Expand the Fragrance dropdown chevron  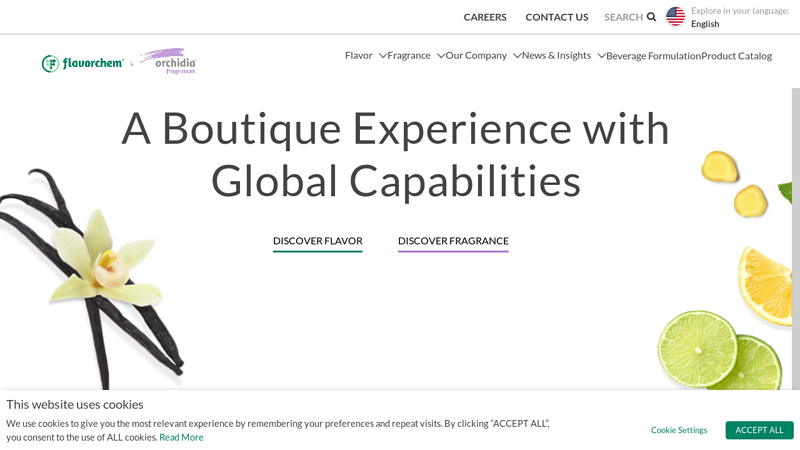pyautogui.click(x=441, y=56)
